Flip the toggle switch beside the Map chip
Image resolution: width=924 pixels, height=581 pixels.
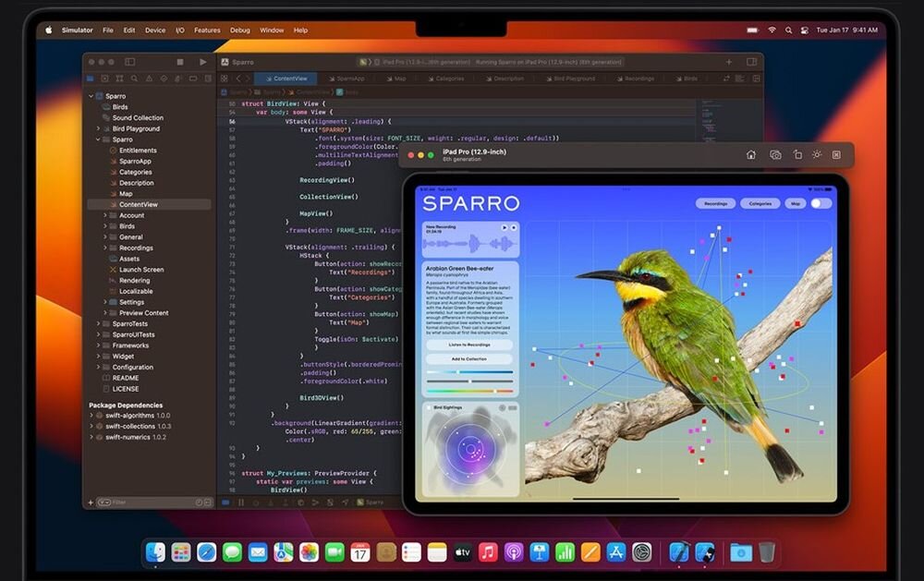(819, 203)
